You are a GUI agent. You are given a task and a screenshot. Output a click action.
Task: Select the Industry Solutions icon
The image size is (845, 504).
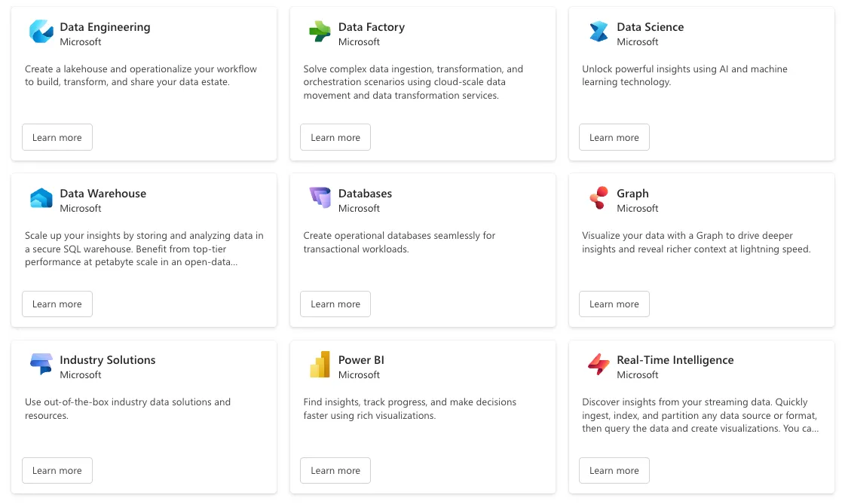(x=41, y=364)
